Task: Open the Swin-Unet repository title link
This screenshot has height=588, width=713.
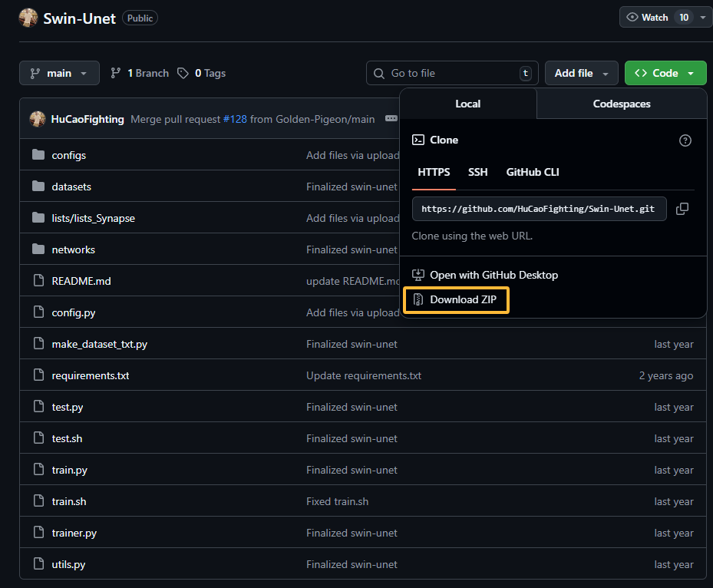Action: [79, 18]
